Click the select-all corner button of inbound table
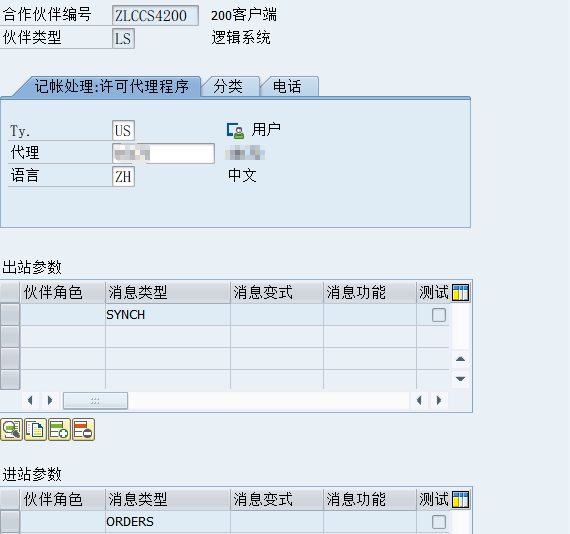Viewport: 570px width, 534px height. click(x=10, y=499)
